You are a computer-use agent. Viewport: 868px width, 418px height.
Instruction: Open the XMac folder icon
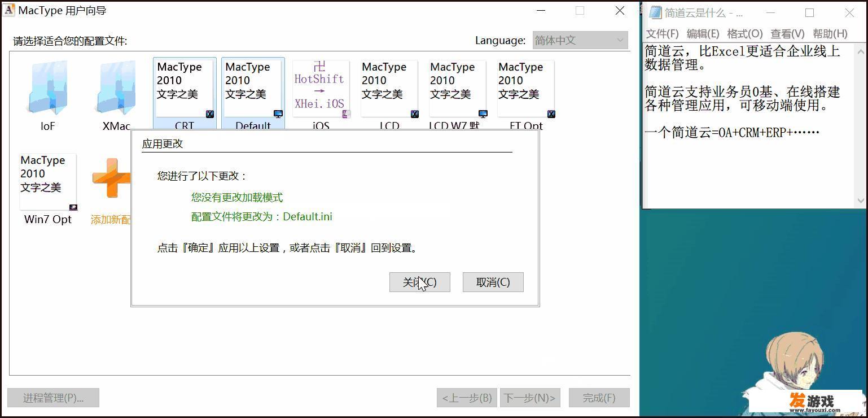coord(116,88)
